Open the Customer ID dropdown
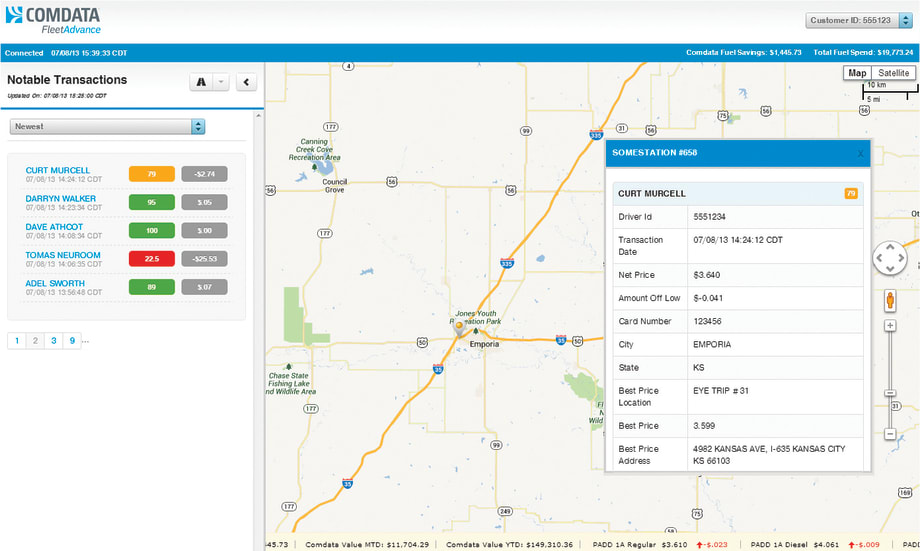920x551 pixels. point(858,20)
